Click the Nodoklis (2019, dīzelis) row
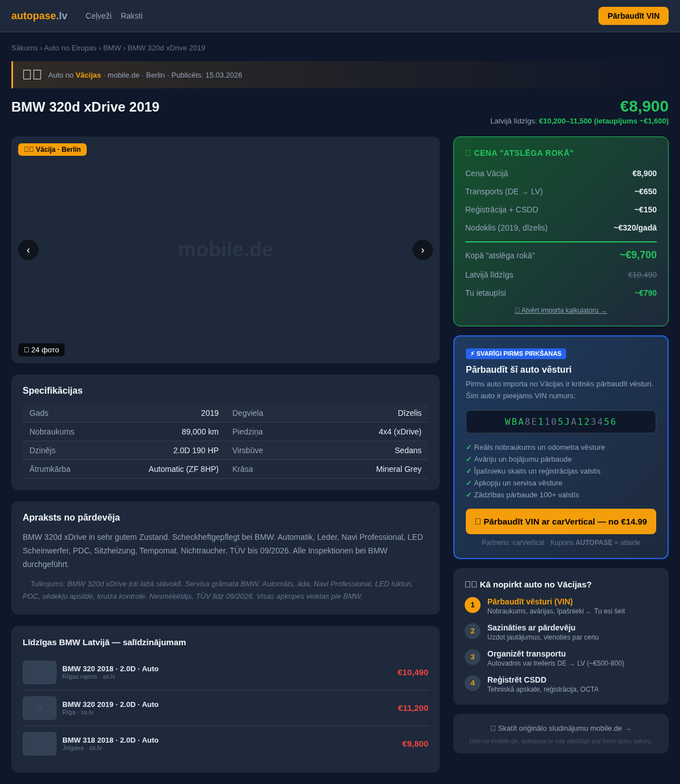 tap(561, 228)
